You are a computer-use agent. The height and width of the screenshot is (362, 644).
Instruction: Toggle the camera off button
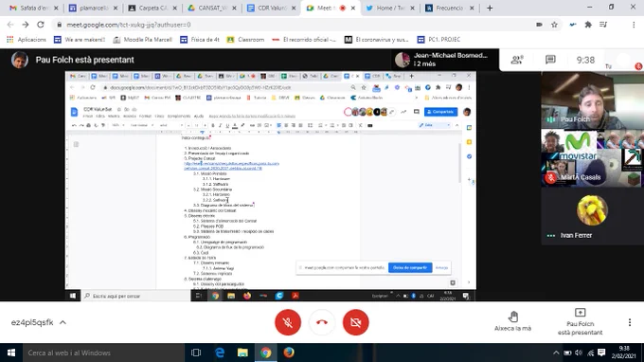click(356, 322)
